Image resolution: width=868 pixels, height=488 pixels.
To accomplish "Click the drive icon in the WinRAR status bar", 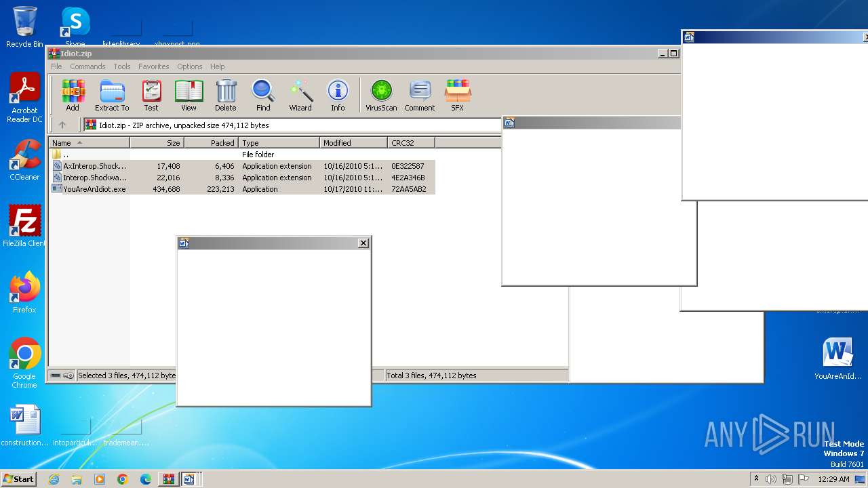I will [56, 375].
